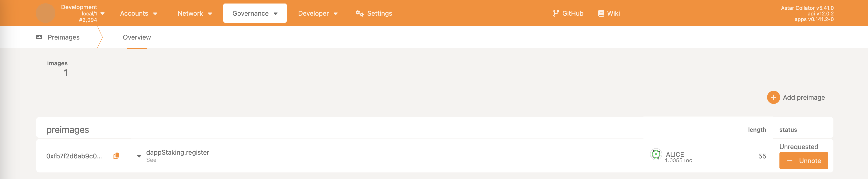This screenshot has height=179, width=868.
Task: Click the Settings gears icon
Action: pyautogui.click(x=360, y=13)
